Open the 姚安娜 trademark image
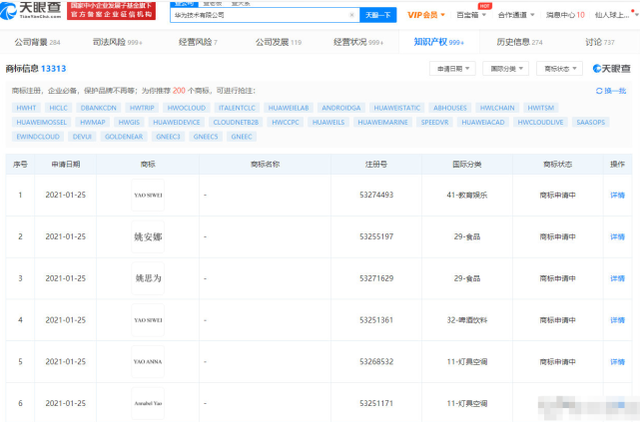 148,237
